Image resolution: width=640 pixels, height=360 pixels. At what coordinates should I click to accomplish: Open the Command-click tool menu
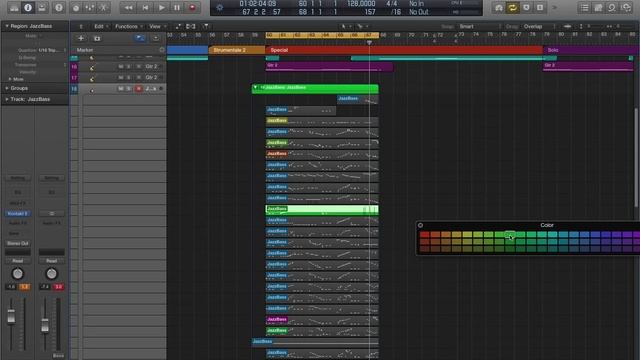[362, 27]
